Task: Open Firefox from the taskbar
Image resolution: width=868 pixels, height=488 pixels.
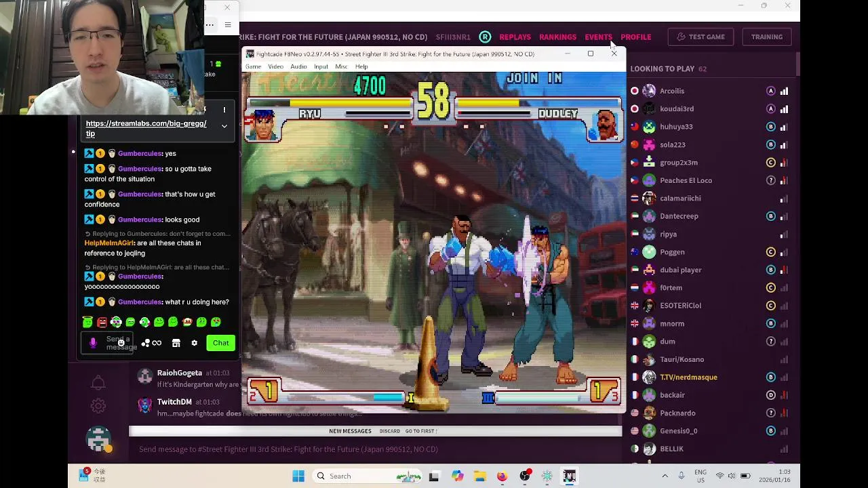Action: click(x=502, y=476)
